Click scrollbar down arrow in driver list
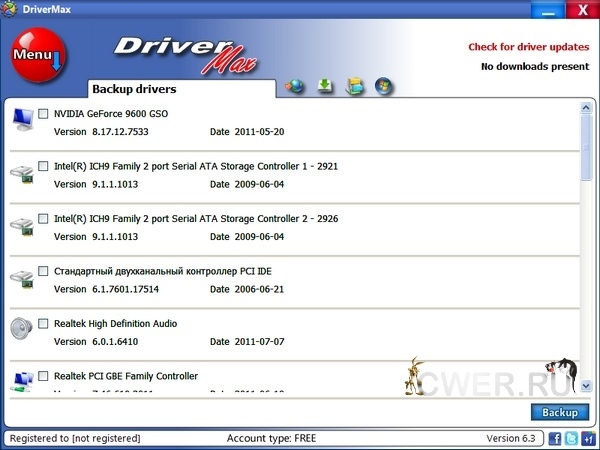Image resolution: width=600 pixels, height=450 pixels. [x=586, y=384]
